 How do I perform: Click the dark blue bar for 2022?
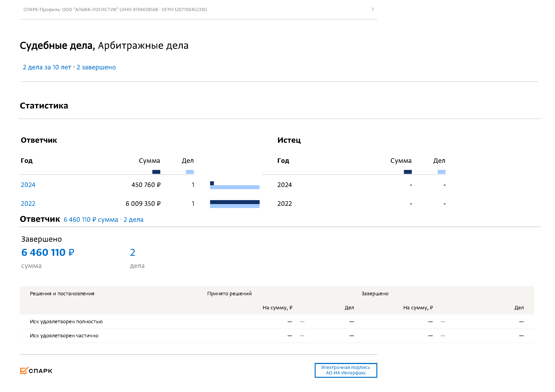pyautogui.click(x=235, y=202)
